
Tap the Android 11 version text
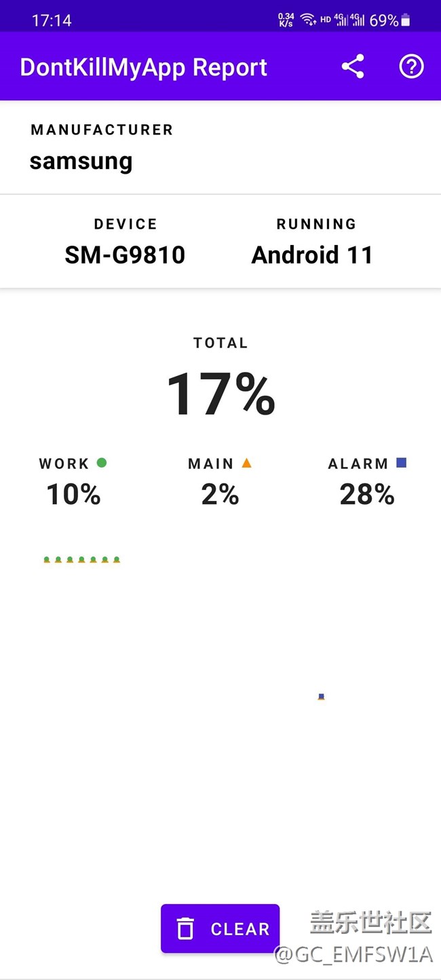(312, 255)
